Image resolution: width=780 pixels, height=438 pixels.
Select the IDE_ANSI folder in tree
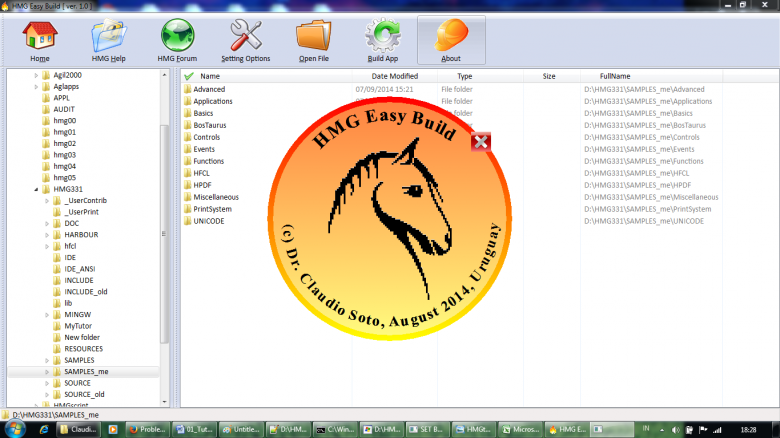pos(80,269)
